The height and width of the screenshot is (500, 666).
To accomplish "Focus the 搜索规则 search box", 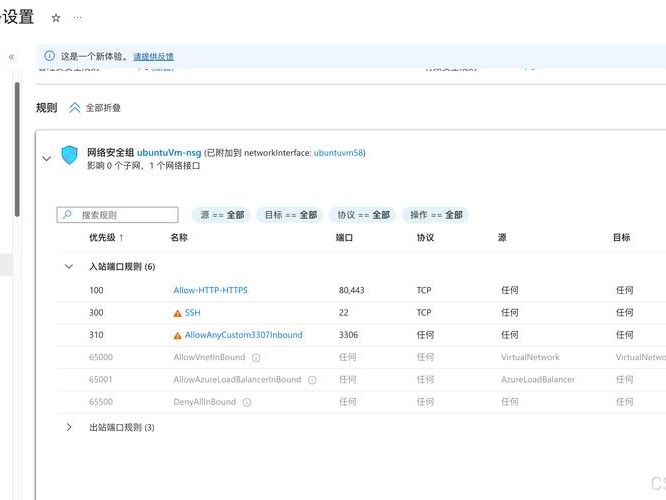I will (118, 215).
